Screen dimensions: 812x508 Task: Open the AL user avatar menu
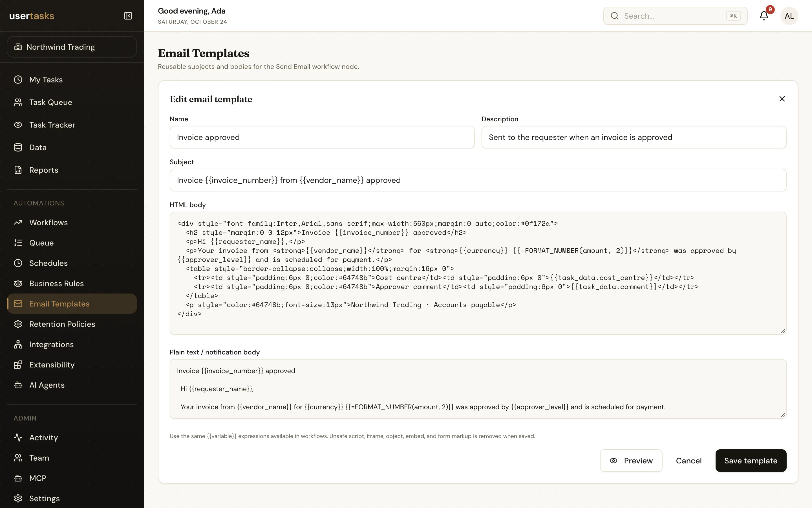[x=789, y=16]
